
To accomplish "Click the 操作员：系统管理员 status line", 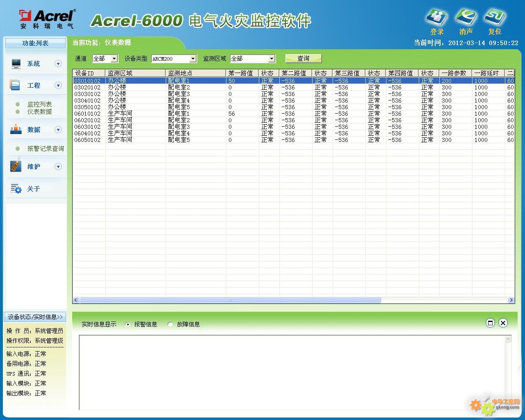I will (35, 331).
